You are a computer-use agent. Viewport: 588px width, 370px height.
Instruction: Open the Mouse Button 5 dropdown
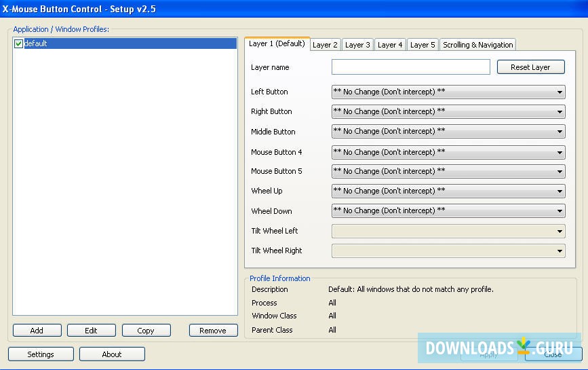(x=448, y=171)
